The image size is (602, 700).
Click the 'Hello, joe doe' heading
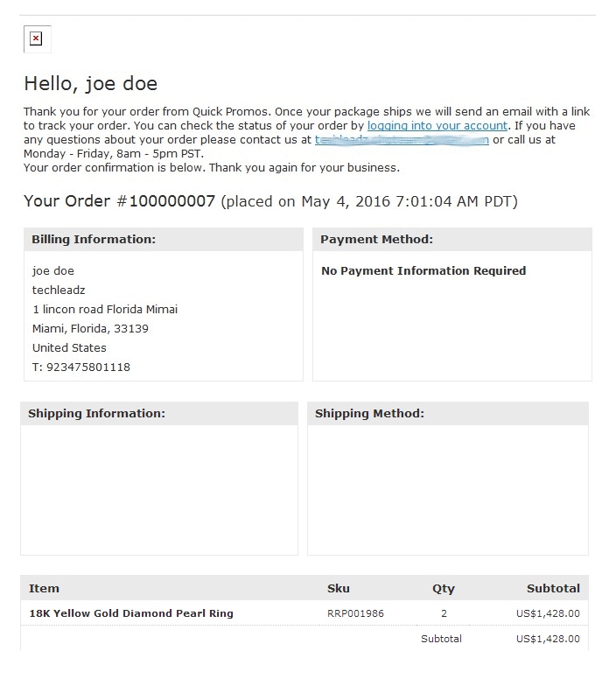click(x=91, y=84)
